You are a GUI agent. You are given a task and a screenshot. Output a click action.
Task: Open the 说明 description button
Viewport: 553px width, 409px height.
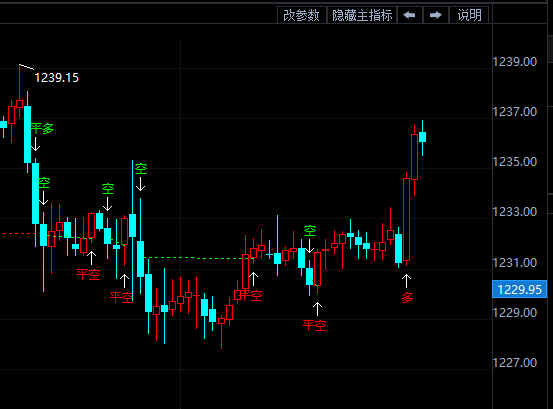[x=469, y=15]
